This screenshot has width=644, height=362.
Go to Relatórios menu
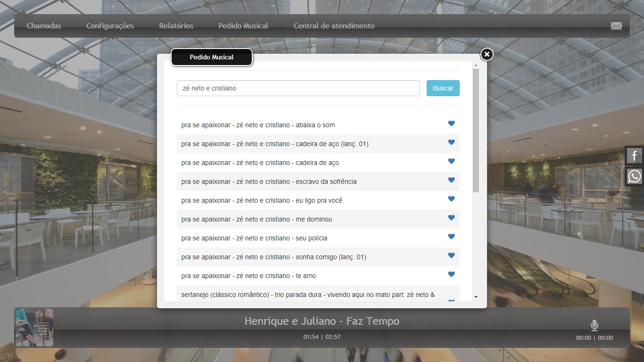(x=176, y=26)
